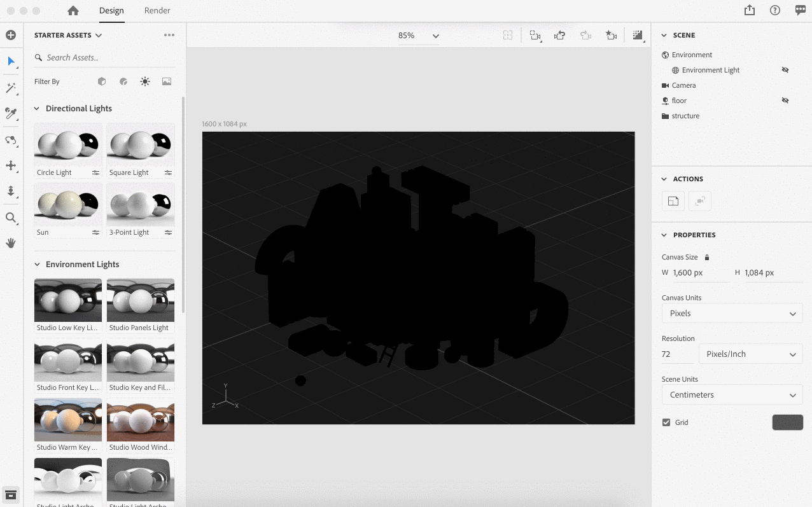Toggle visibility of the floor object

click(785, 101)
